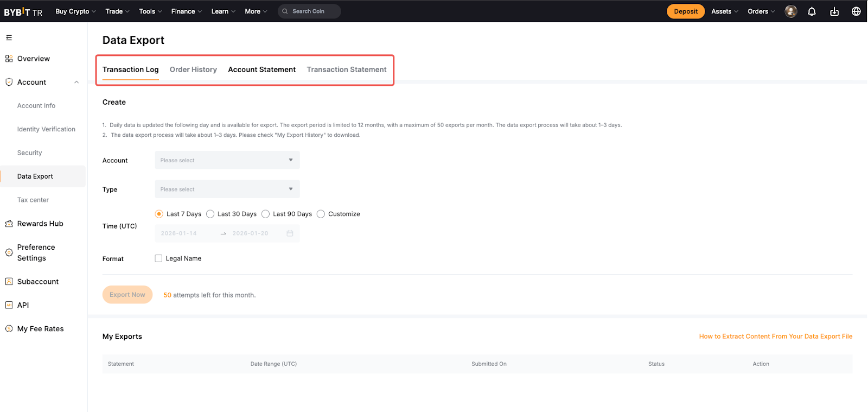868x412 pixels.
Task: Select the Last 30 Days radio button
Action: 210,214
